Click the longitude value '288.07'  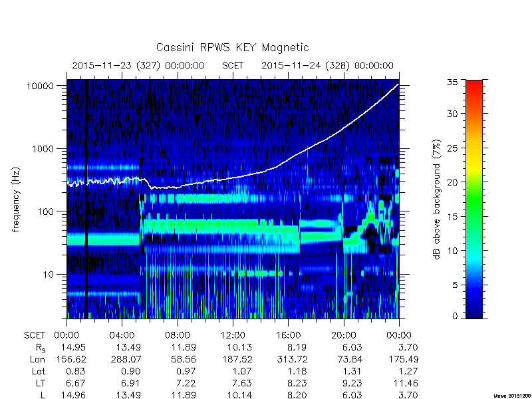point(126,359)
